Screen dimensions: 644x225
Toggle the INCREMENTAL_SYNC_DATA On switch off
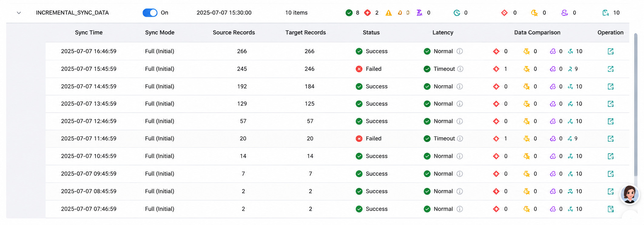150,13
